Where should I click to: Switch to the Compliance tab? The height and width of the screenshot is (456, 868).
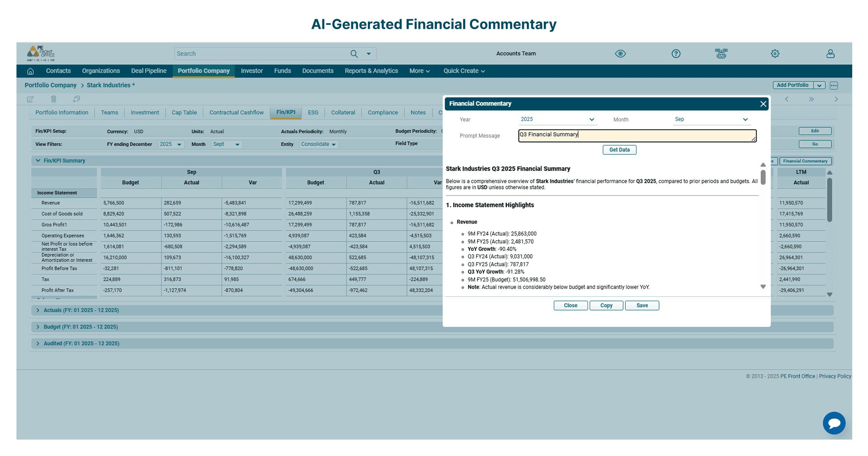(x=383, y=112)
